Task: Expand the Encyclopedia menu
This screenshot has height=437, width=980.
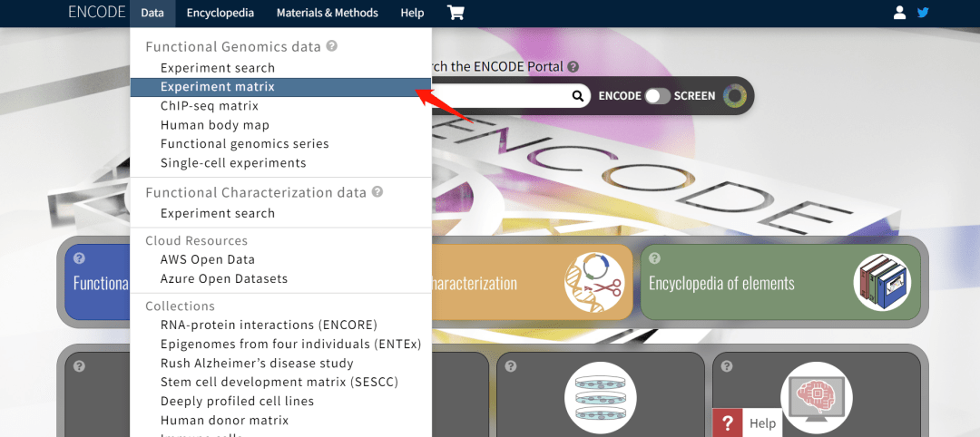Action: (220, 13)
